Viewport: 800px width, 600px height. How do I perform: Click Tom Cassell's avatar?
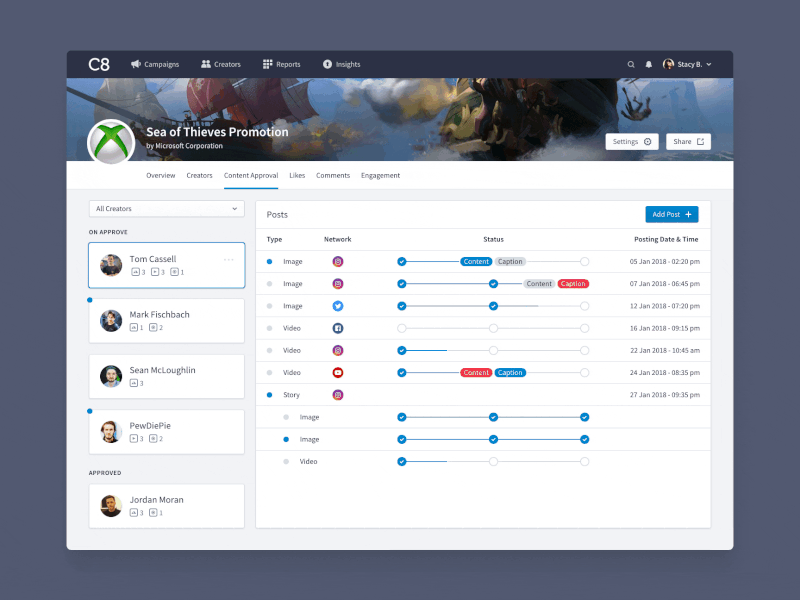pyautogui.click(x=111, y=265)
